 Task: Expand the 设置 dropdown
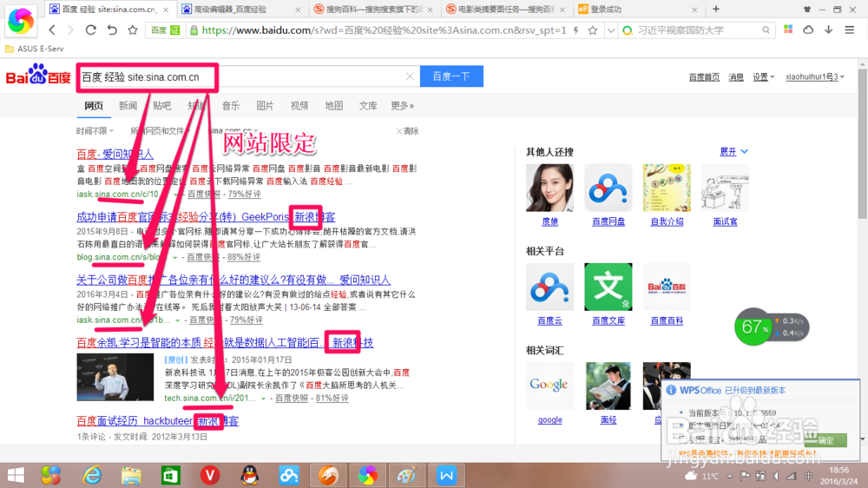(763, 77)
